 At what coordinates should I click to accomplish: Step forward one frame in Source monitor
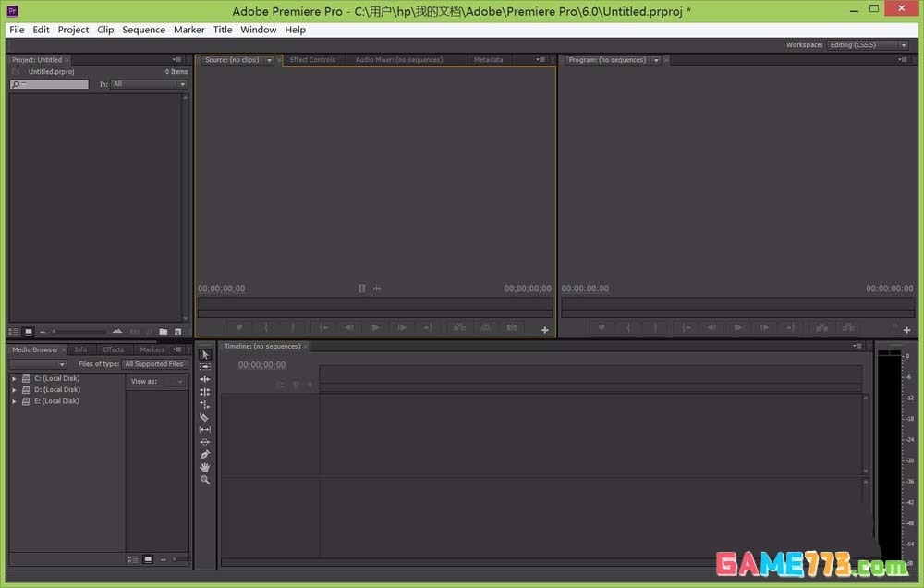pos(402,327)
